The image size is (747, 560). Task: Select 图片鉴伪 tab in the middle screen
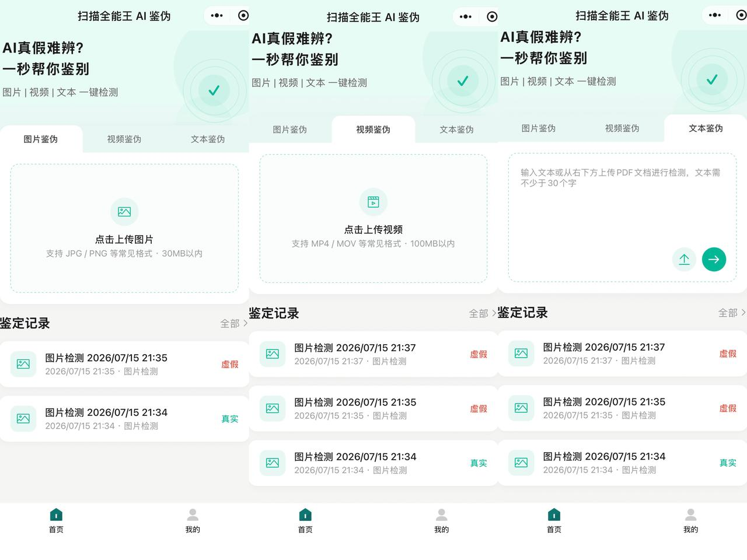[290, 129]
